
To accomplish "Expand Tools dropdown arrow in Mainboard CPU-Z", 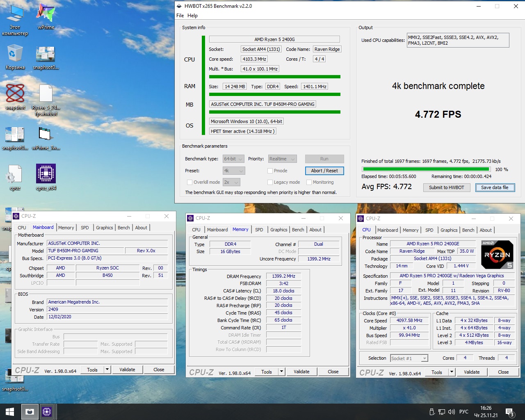I will coord(107,370).
